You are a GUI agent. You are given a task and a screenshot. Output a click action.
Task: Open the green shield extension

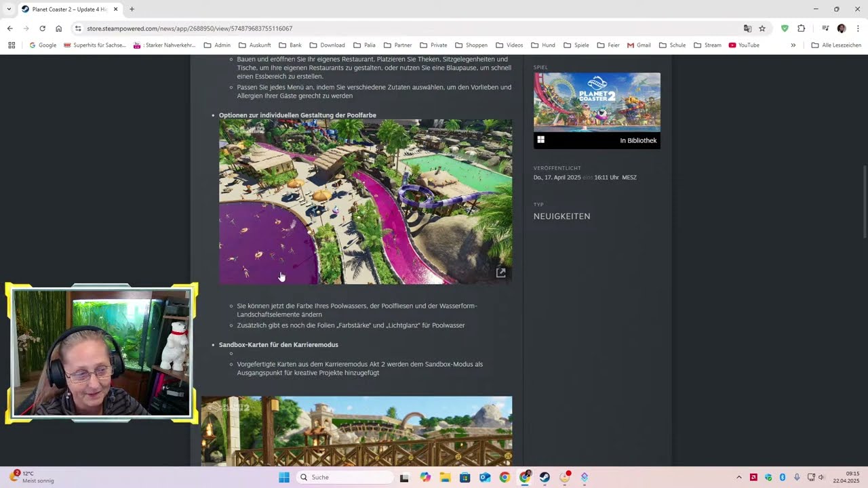(x=785, y=28)
